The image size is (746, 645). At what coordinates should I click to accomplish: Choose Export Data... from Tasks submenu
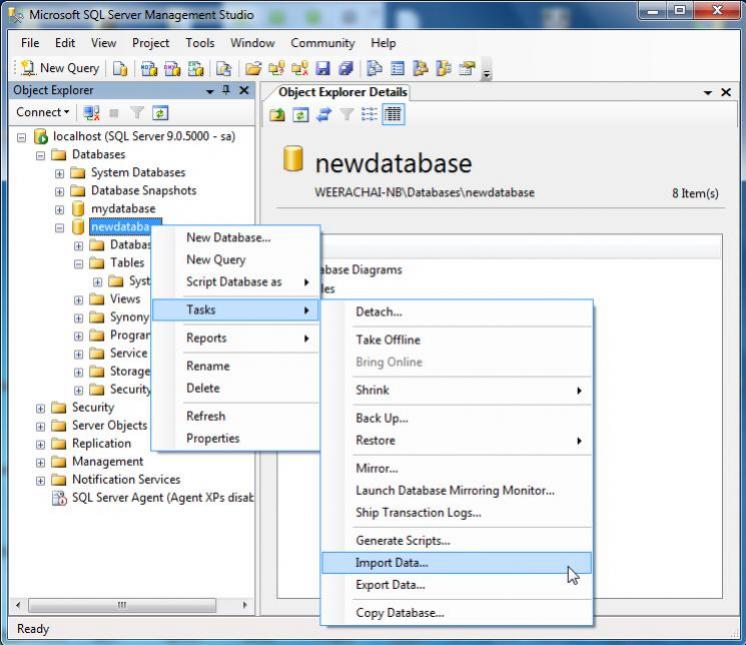coord(457,585)
